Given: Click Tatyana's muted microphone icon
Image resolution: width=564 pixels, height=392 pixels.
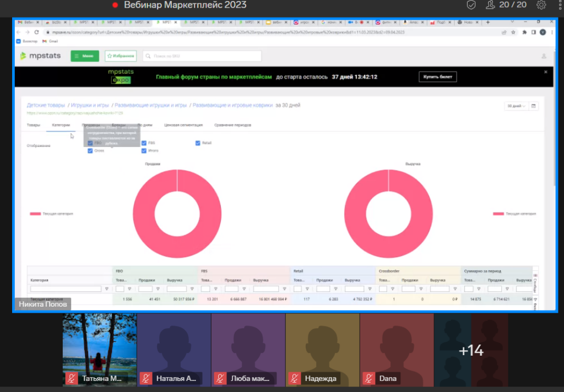Looking at the screenshot, I should pyautogui.click(x=72, y=378).
